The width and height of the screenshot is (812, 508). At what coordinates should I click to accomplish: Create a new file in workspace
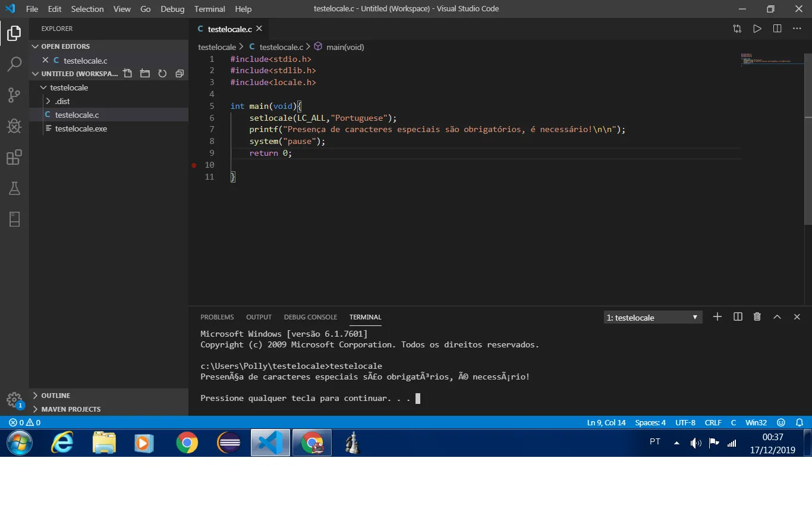pos(127,74)
